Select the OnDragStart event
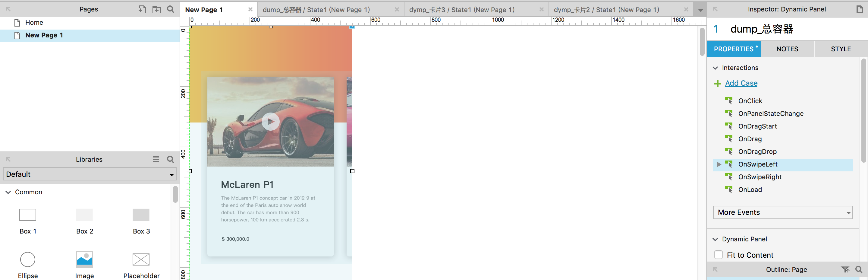This screenshot has width=868, height=280. click(x=757, y=126)
